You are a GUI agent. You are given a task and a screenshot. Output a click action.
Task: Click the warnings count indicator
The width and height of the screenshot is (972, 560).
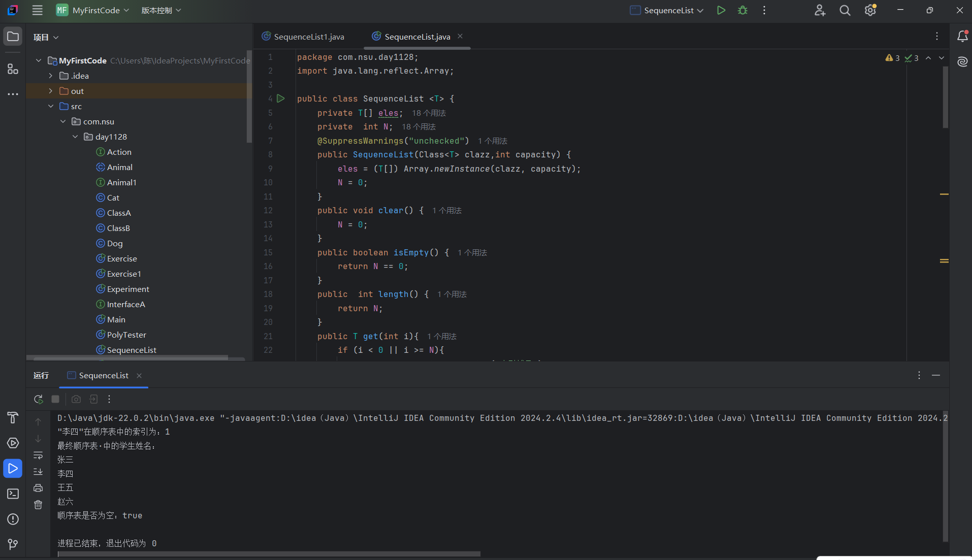(x=892, y=58)
